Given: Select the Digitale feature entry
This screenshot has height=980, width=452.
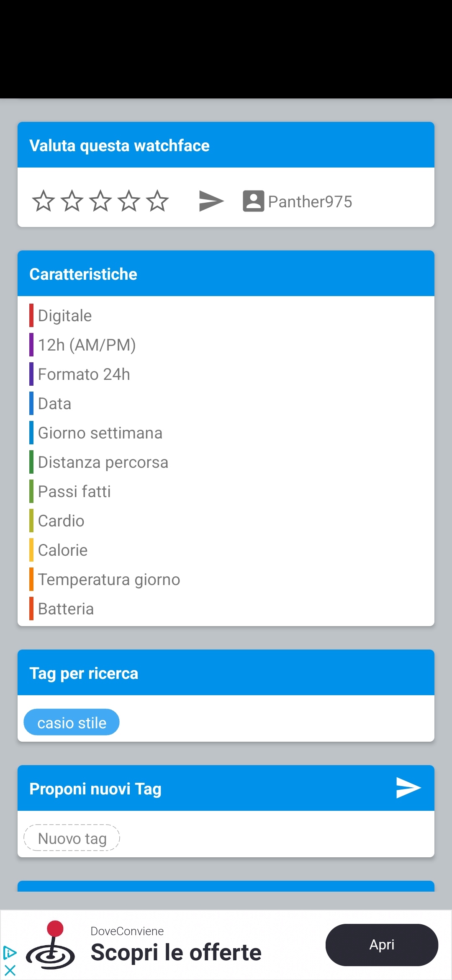Looking at the screenshot, I should (x=65, y=316).
